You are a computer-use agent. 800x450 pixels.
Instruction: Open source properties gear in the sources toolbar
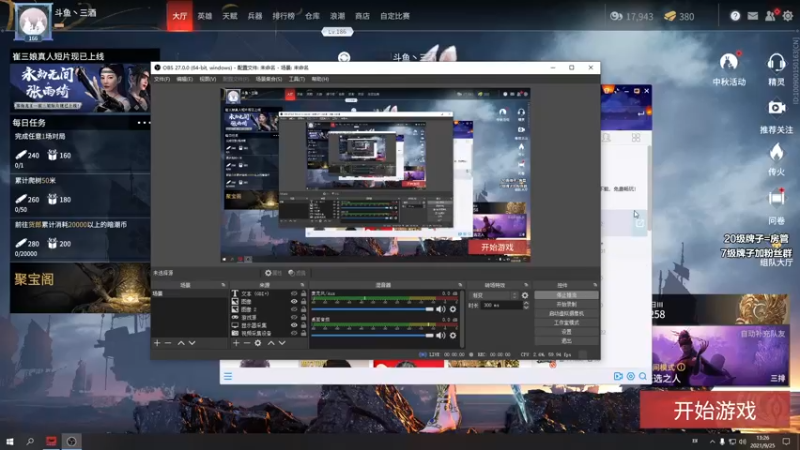(x=258, y=343)
